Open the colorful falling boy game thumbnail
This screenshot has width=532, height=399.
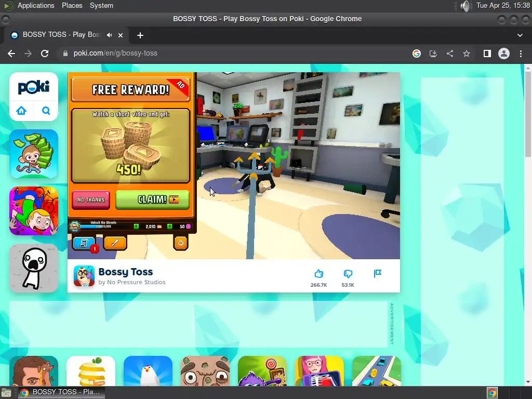34,211
